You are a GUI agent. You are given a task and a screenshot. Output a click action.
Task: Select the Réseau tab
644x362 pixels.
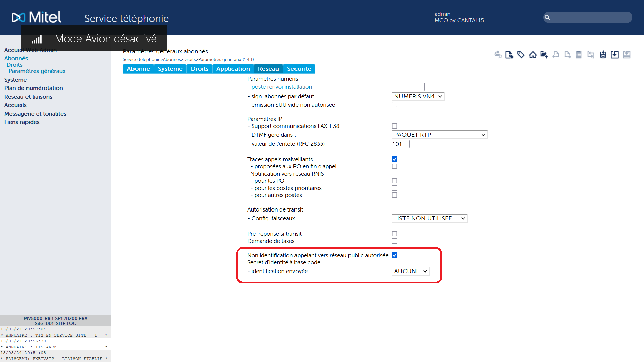pyautogui.click(x=268, y=69)
